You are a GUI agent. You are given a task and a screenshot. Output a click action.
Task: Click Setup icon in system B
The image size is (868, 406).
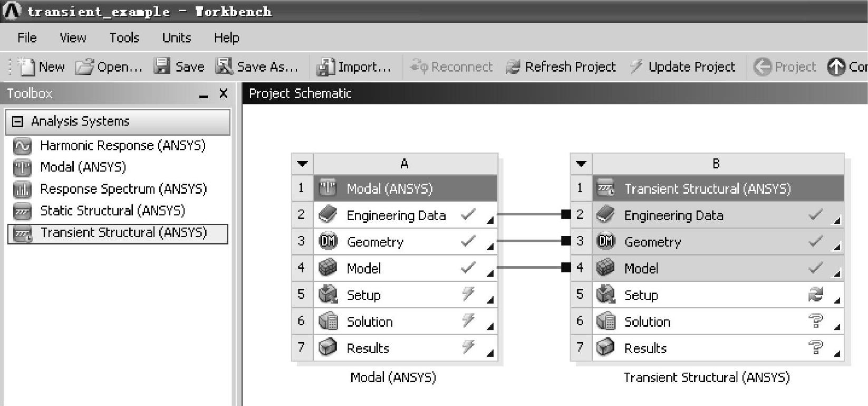click(x=605, y=295)
